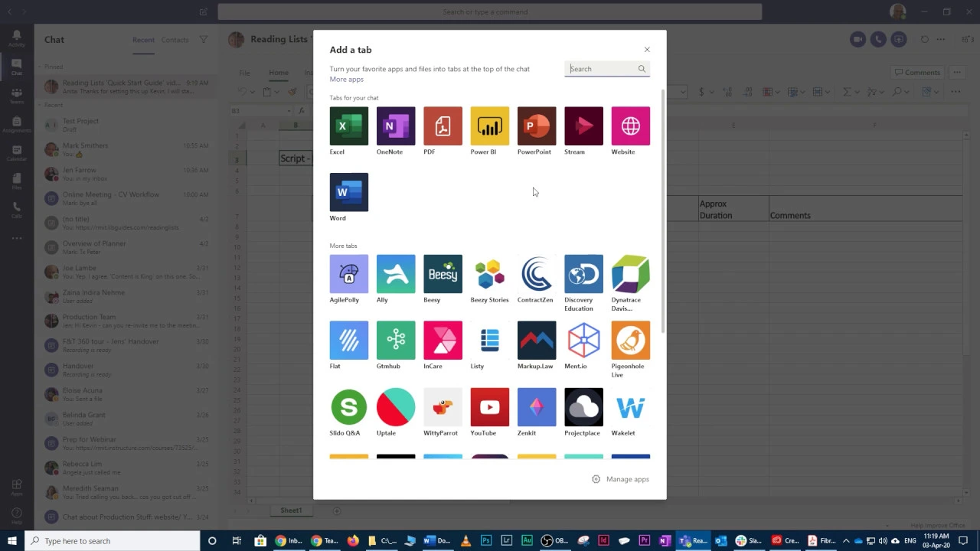
Task: Click the search field in Add a tab
Action: point(607,69)
